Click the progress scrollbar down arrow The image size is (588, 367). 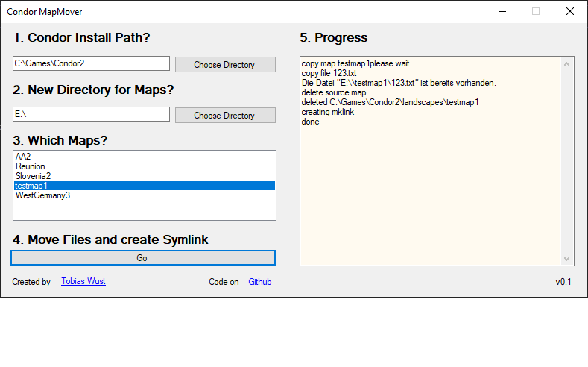566,259
